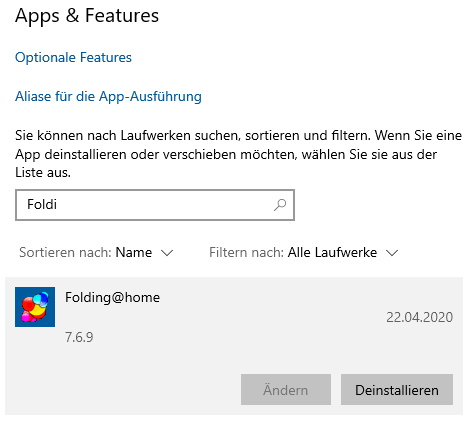The height and width of the screenshot is (423, 472).
Task: Select the Folding@home app name
Action: coord(112,297)
